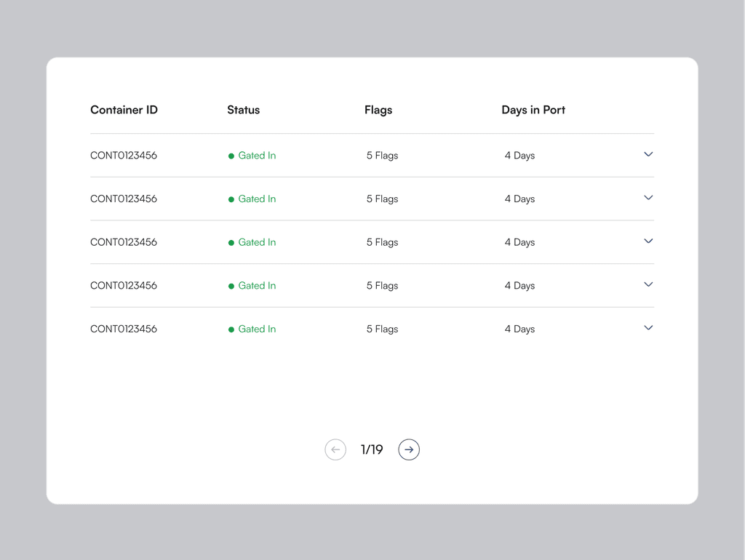
Task: Click the previous page arrow button
Action: point(335,449)
